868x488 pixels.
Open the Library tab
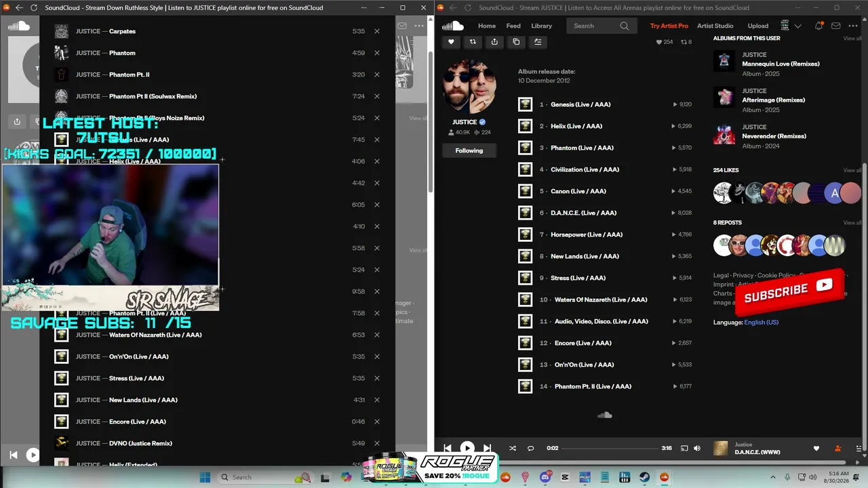(x=541, y=26)
